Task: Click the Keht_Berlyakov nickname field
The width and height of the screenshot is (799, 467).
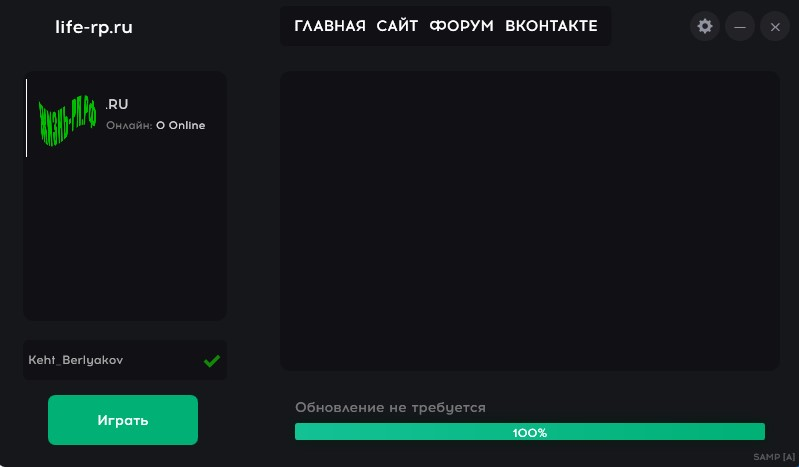Action: coord(110,360)
